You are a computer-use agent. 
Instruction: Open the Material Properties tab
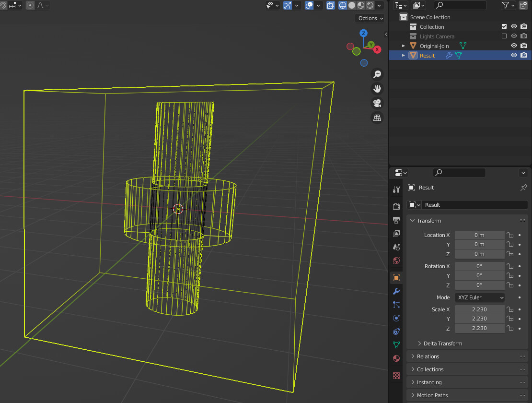396,358
